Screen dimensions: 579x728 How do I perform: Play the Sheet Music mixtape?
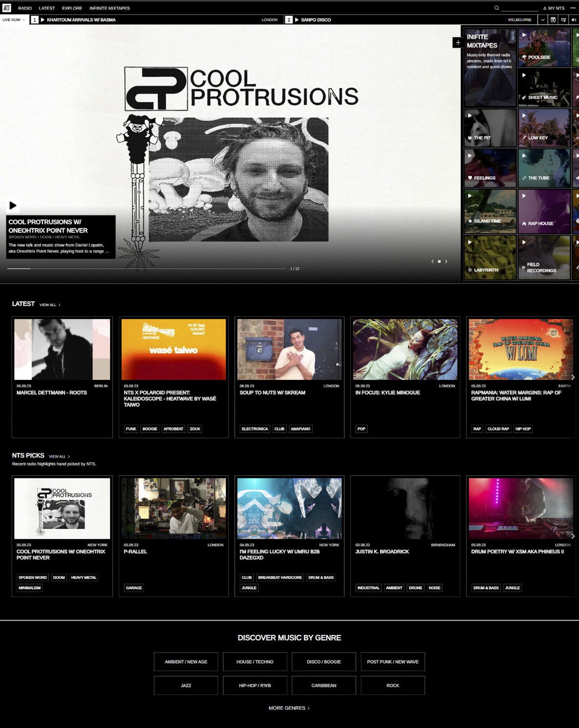(524, 75)
